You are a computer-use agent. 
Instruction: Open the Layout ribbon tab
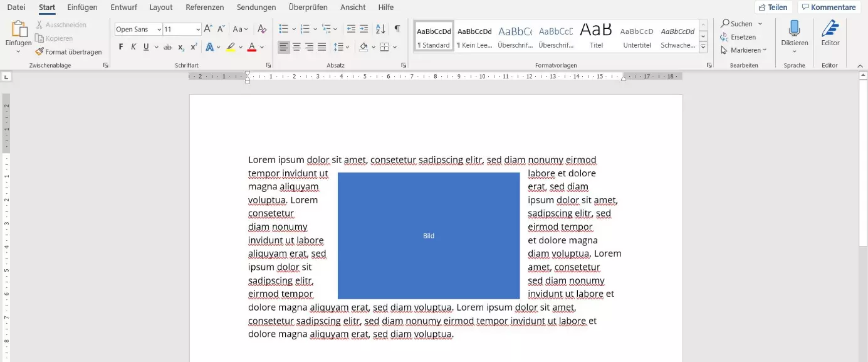[x=161, y=8]
